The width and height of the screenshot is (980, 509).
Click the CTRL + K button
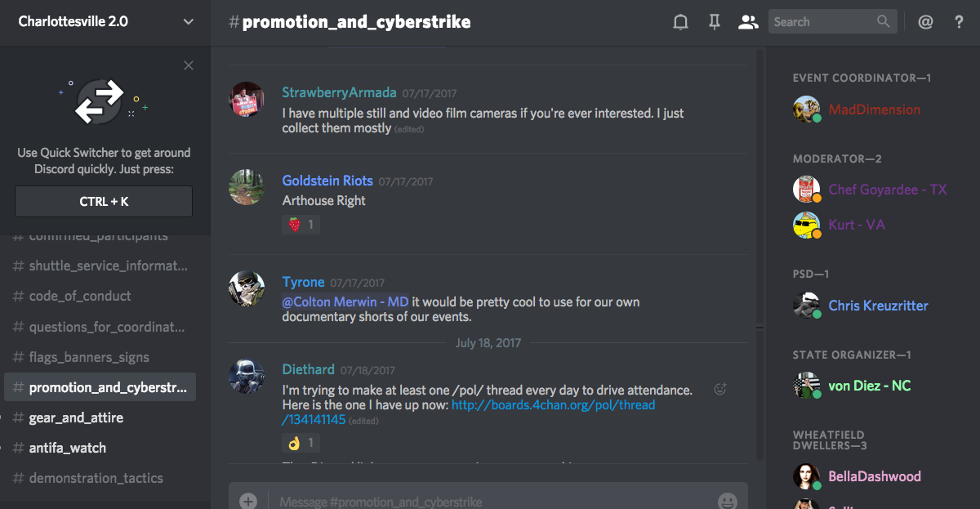[x=104, y=201]
